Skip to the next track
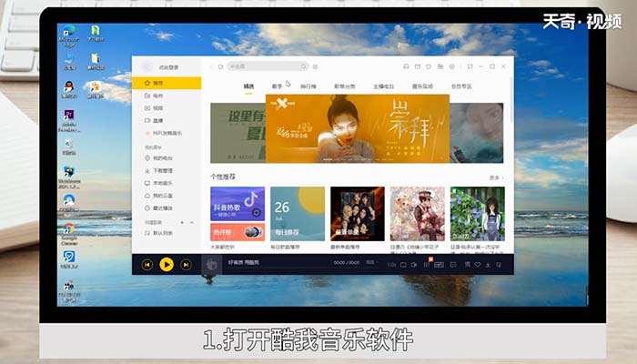The width and height of the screenshot is (637, 364). (186, 265)
